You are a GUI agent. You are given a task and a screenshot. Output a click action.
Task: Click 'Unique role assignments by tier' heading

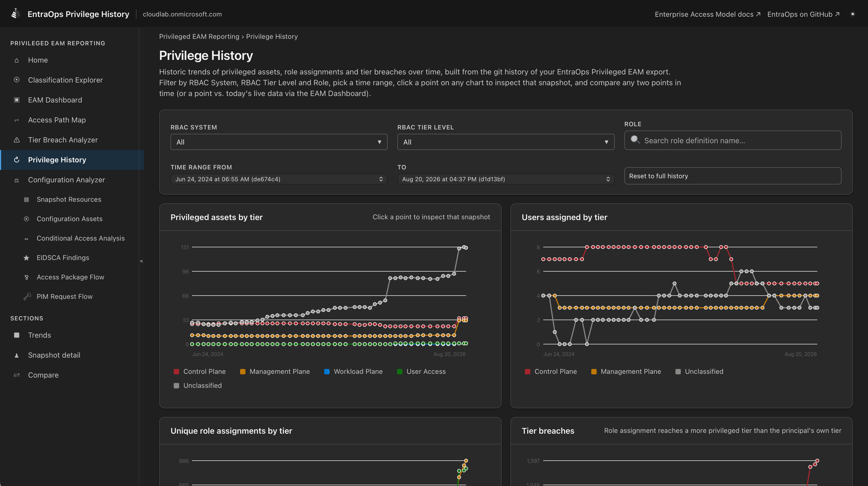click(x=231, y=431)
